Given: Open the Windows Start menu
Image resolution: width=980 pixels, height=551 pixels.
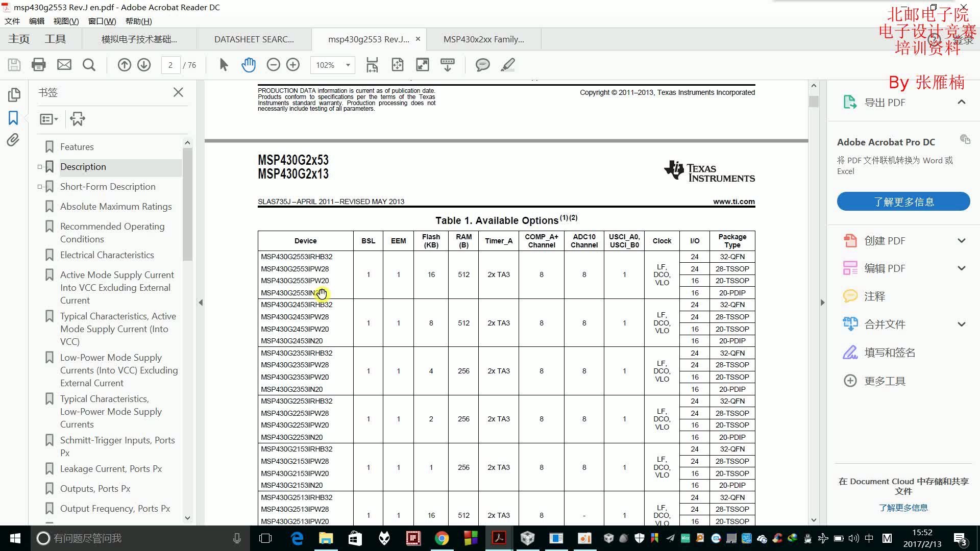Looking at the screenshot, I should tap(15, 538).
